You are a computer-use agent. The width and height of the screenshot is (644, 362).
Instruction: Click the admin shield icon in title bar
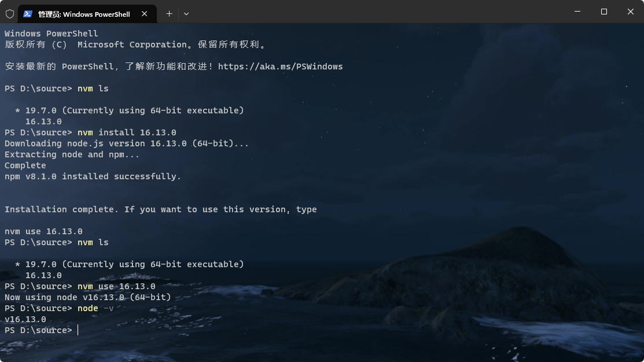(10, 14)
